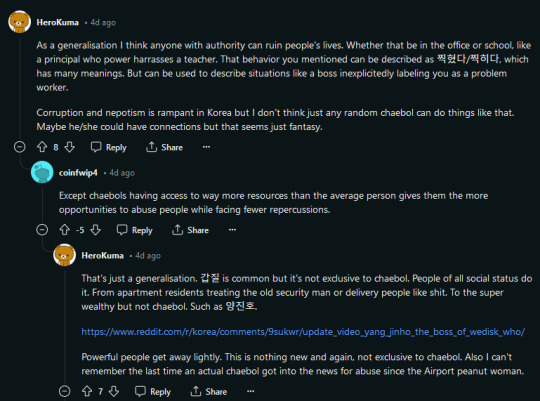Click HeroKuma's bear avatar on top comment
The height and width of the screenshot is (401, 540).
[x=20, y=22]
